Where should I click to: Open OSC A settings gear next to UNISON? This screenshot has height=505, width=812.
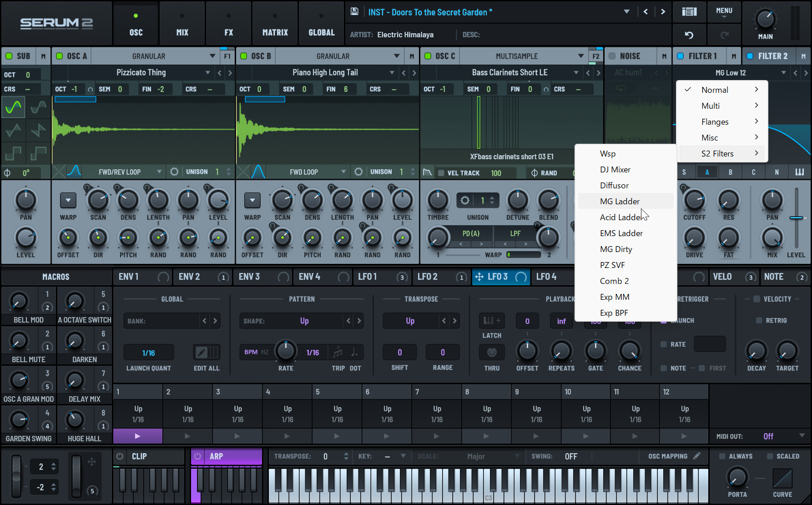pyautogui.click(x=174, y=172)
